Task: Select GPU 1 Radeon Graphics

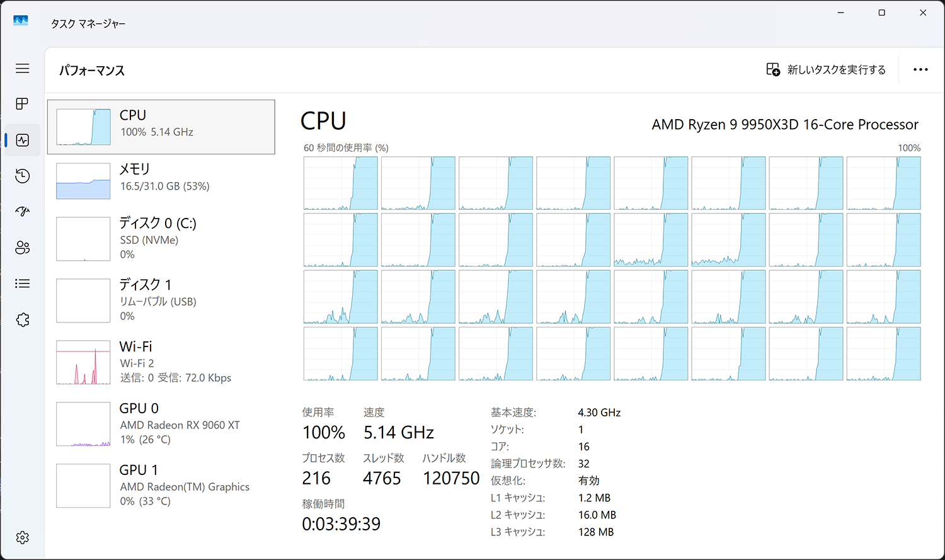Action: (x=161, y=486)
